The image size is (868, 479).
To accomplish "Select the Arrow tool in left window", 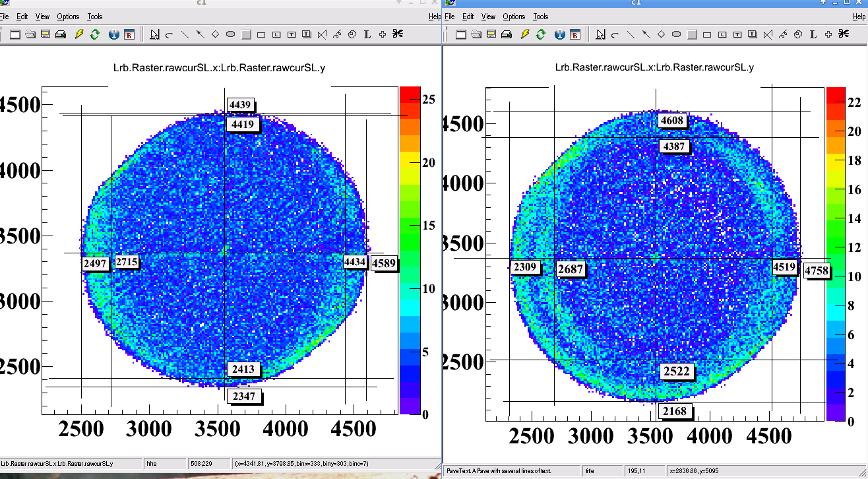I will pos(200,34).
